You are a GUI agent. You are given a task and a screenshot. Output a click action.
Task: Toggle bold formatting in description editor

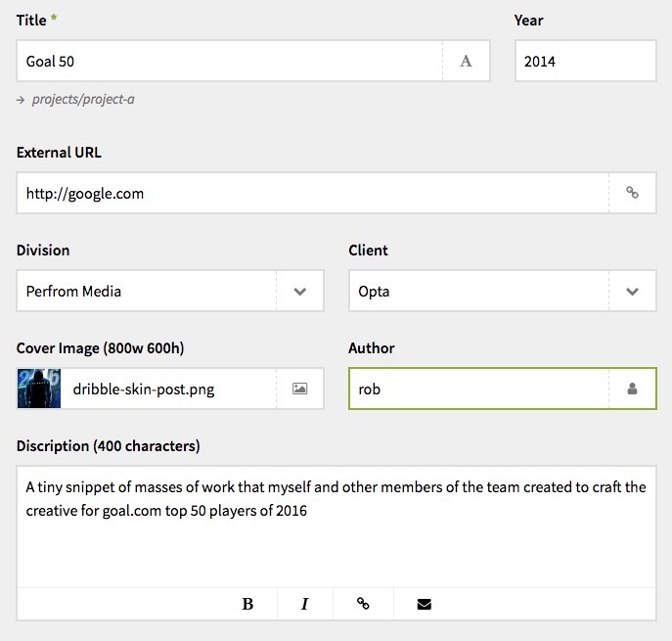(x=247, y=604)
